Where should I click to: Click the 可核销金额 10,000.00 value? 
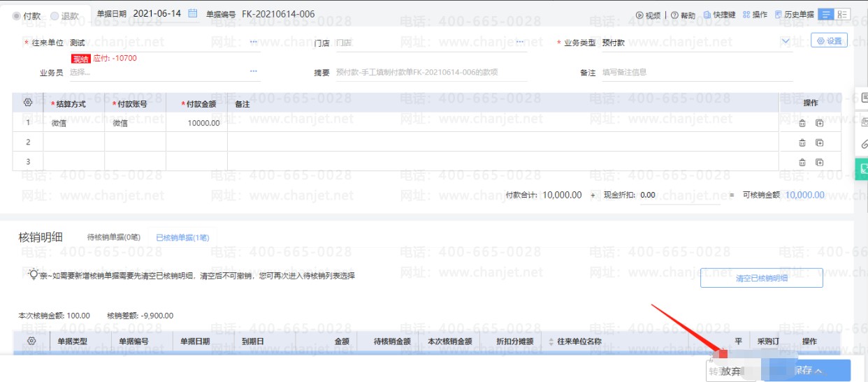coord(804,195)
